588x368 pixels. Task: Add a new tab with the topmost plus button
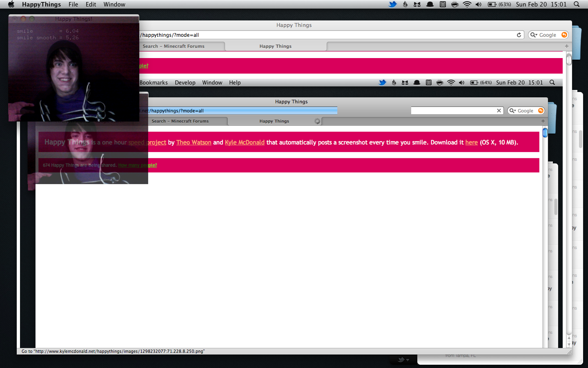(566, 46)
